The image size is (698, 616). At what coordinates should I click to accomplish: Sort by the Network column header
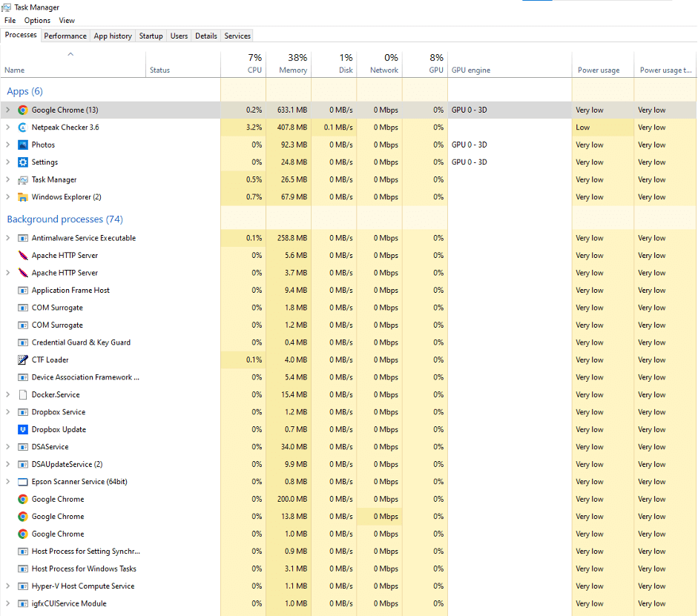click(x=380, y=64)
